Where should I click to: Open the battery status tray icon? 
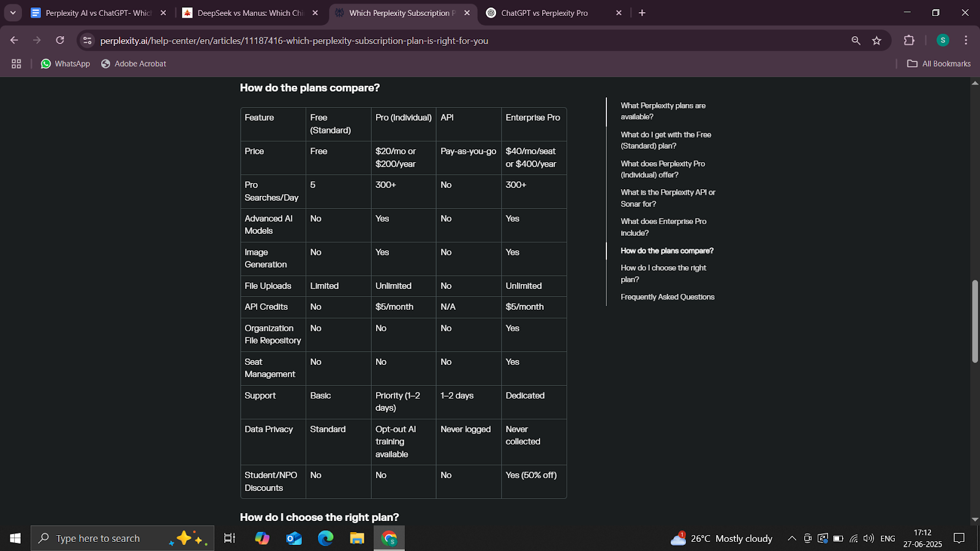[x=838, y=538]
